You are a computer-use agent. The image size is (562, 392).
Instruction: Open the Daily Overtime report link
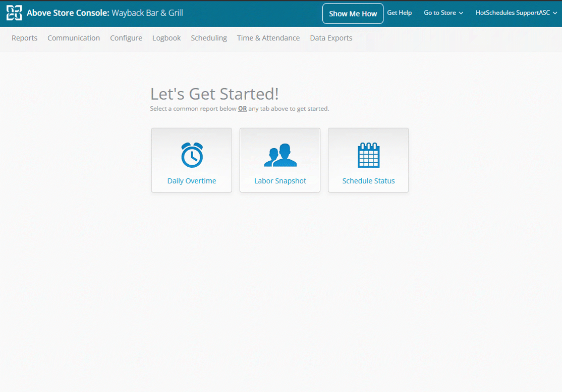(191, 181)
